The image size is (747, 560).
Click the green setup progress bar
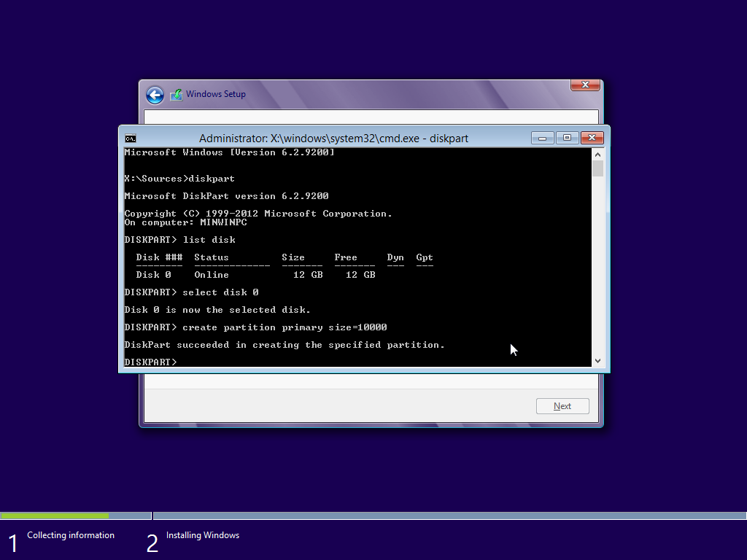click(55, 516)
